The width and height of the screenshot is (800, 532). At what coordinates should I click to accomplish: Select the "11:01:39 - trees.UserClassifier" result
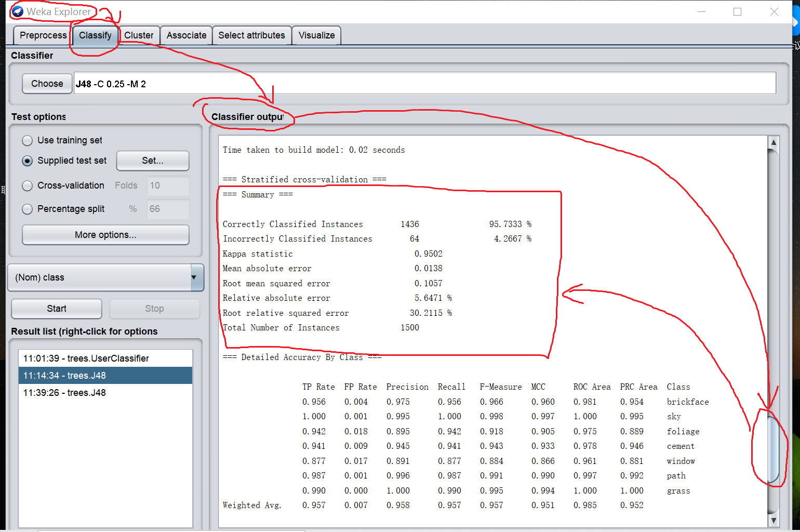(85, 358)
